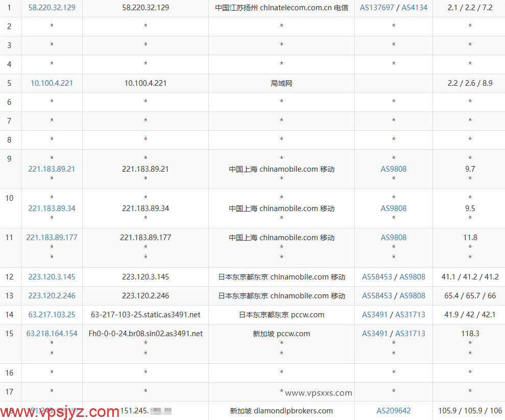Click AS58453 link in hop 12 row

pyautogui.click(x=377, y=277)
